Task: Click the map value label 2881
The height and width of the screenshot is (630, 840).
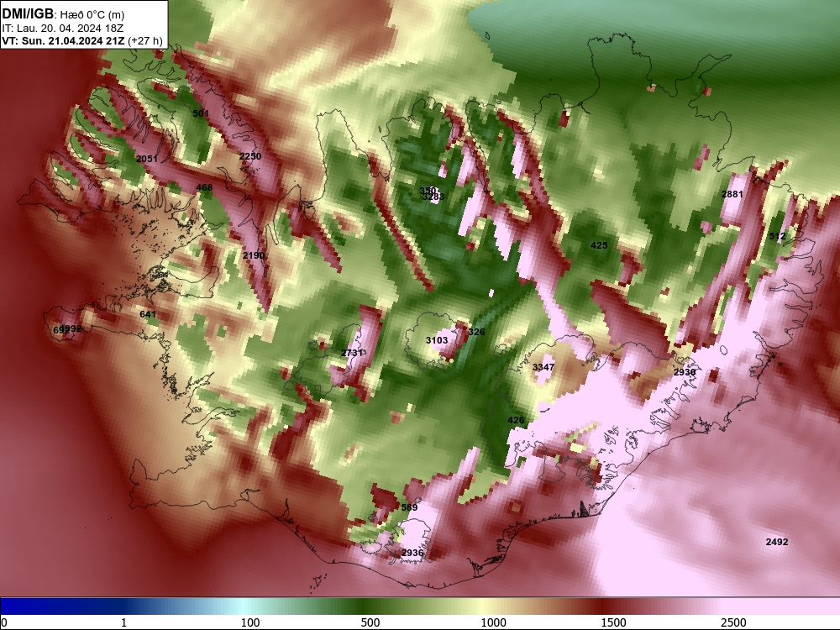Action: (x=732, y=195)
